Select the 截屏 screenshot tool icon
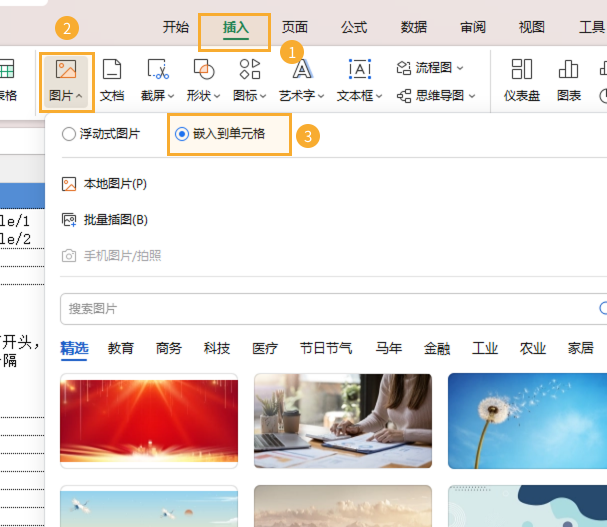 pos(158,70)
